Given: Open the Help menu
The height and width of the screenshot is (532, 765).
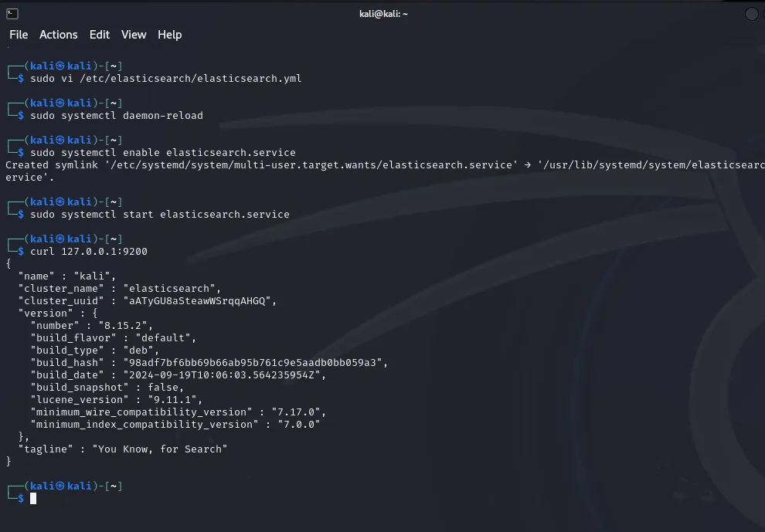Looking at the screenshot, I should [x=169, y=35].
